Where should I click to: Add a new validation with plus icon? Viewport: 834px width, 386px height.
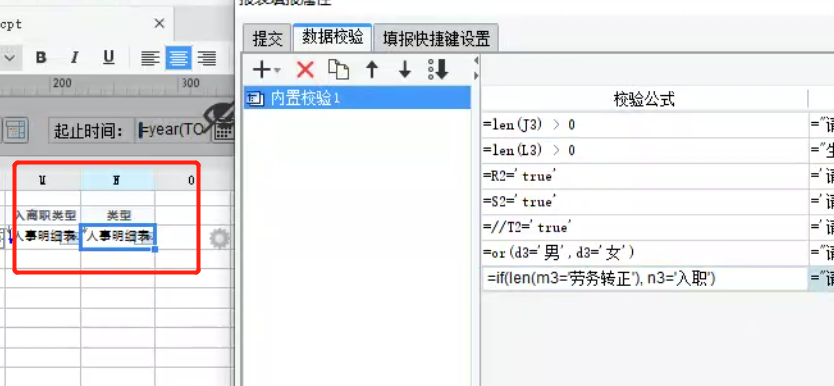click(261, 69)
